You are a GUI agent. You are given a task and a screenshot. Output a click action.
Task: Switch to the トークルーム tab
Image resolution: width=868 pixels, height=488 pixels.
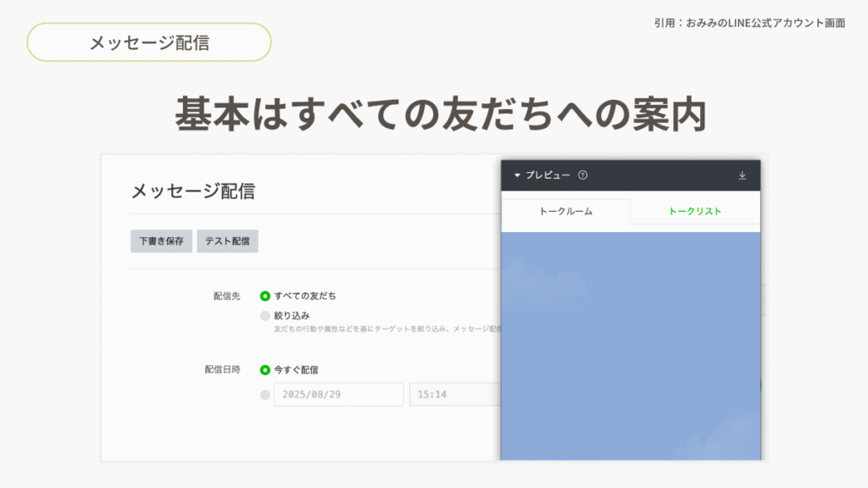click(565, 211)
